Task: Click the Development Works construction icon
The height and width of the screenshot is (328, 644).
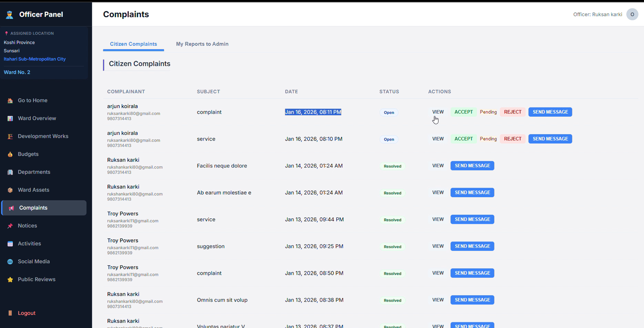Action: click(x=10, y=136)
